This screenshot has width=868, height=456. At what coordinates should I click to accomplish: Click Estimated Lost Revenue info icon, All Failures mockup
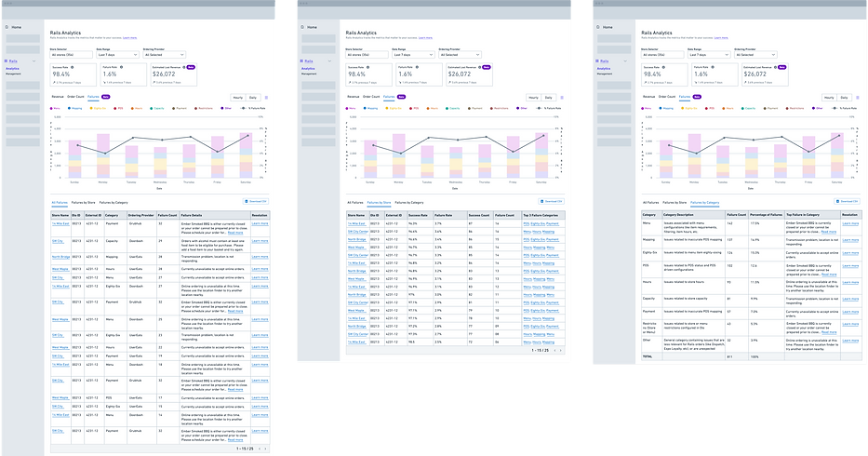click(x=184, y=67)
